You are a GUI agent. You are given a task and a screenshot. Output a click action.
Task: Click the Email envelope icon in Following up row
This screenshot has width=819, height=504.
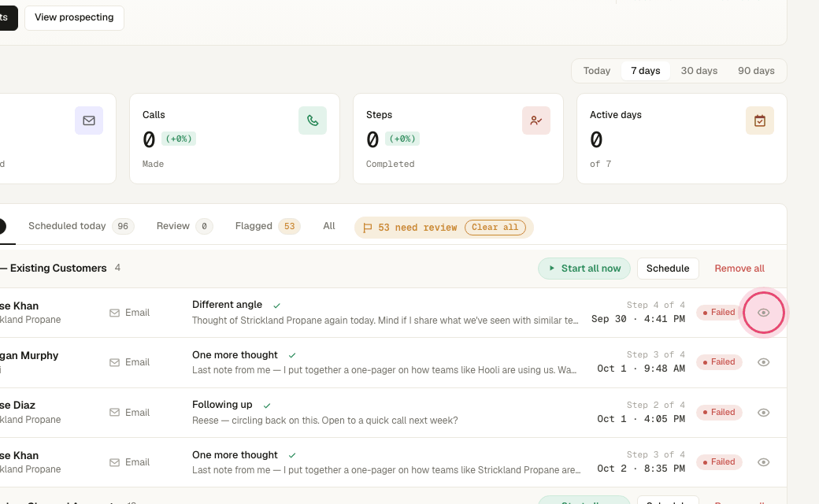click(114, 413)
